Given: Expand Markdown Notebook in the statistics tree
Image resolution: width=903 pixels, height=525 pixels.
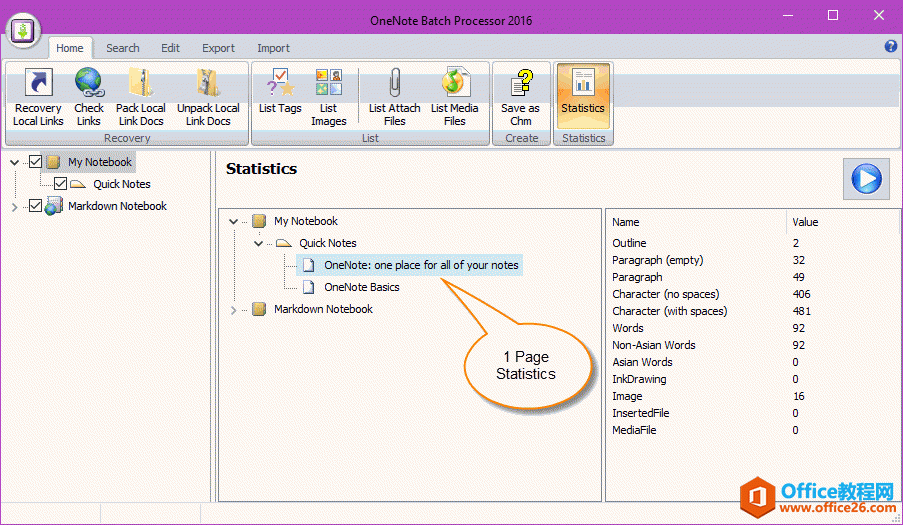Looking at the screenshot, I should coord(234,310).
